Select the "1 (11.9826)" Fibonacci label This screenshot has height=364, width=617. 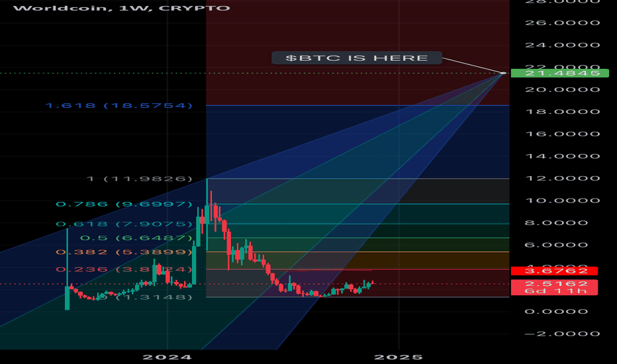pos(139,179)
